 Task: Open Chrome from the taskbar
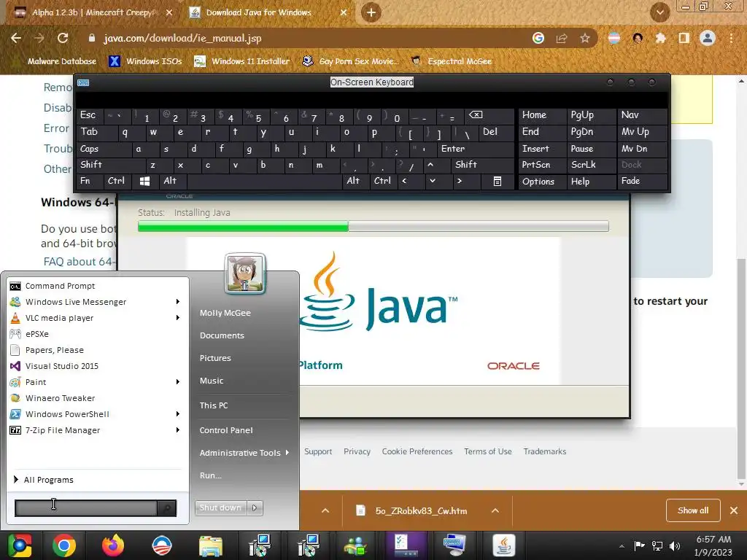click(64, 545)
